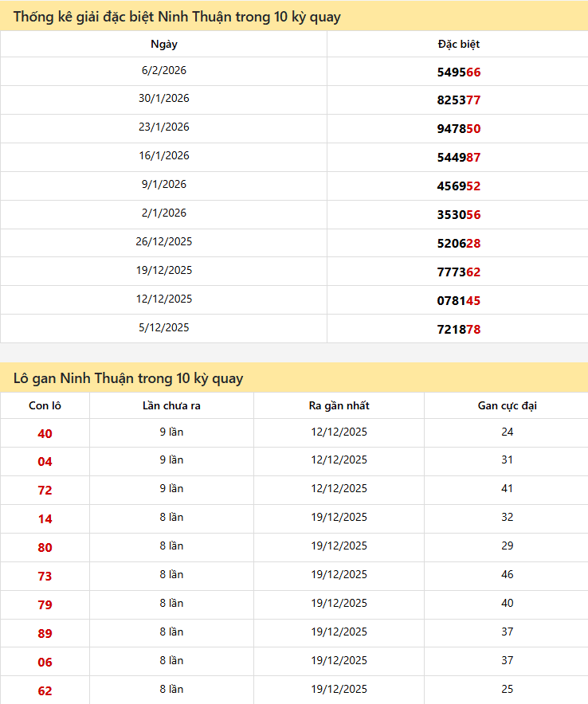Click the Ra gần nhất header
The image size is (588, 704).
(x=339, y=405)
